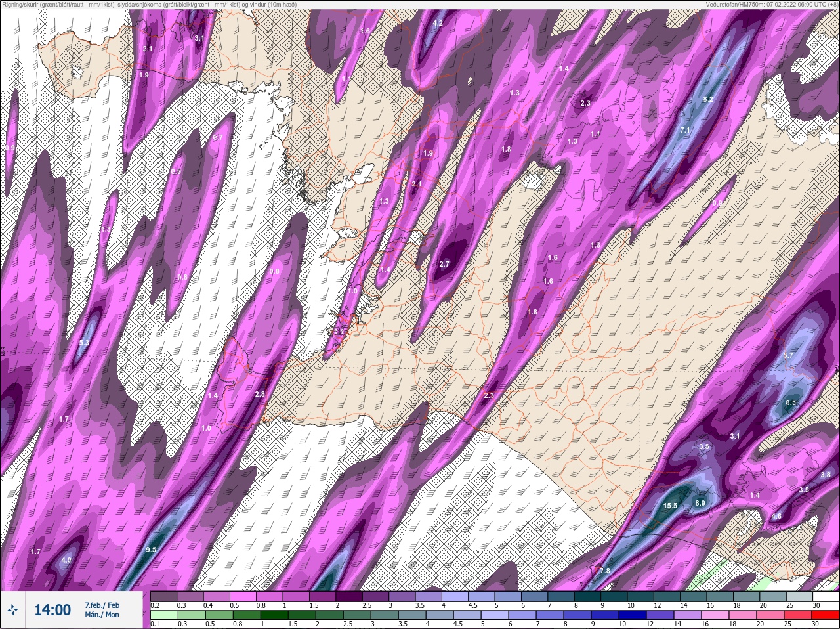Click the 7.8 precipitation value on the map
The image size is (840, 629).
point(604,571)
